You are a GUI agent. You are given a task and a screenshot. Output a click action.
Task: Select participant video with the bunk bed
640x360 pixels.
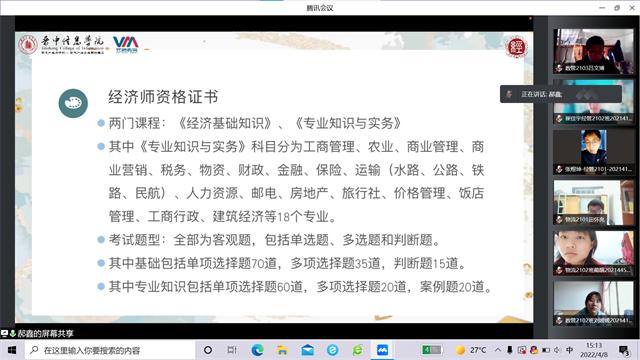click(x=593, y=203)
